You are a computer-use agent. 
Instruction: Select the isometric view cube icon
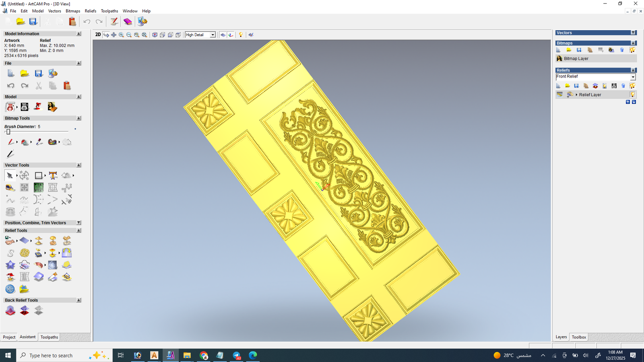tap(155, 35)
